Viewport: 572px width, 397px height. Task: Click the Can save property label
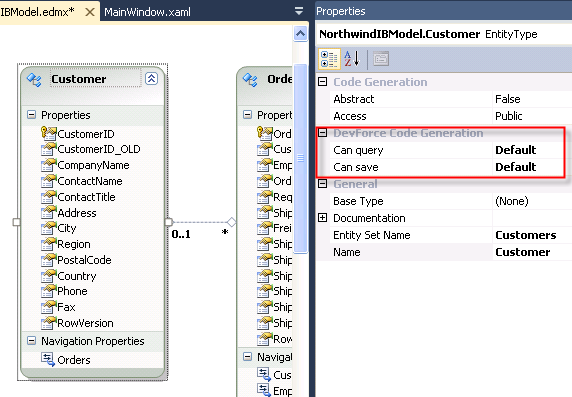pos(356,167)
